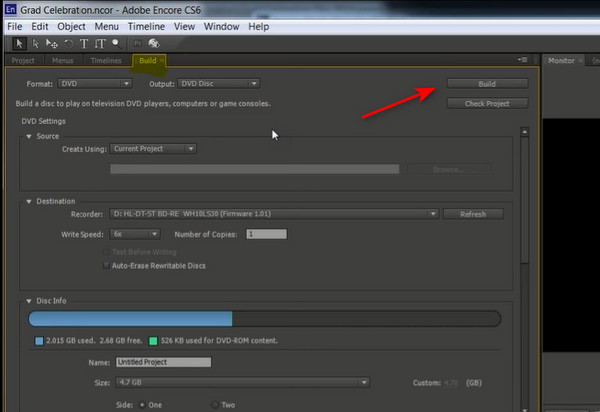
Task: Select the horizontal Text tool
Action: [x=84, y=44]
